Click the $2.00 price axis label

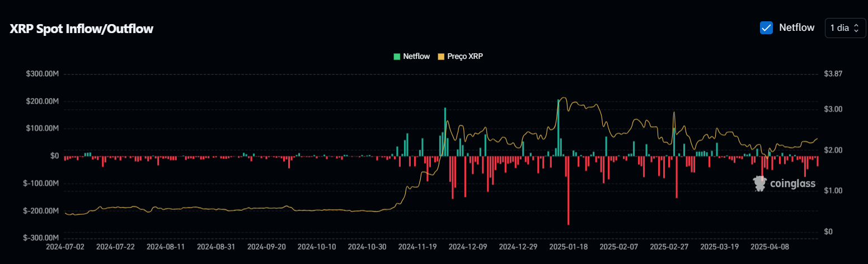tap(833, 150)
